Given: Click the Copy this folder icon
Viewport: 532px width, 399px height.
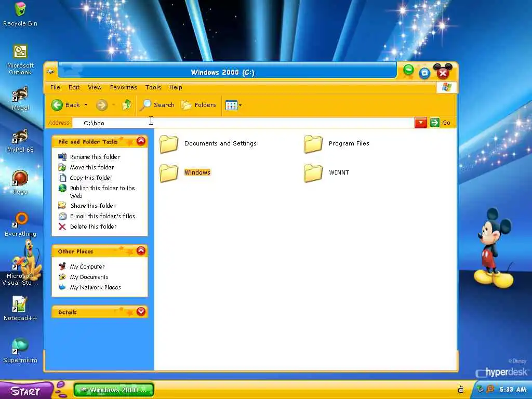Looking at the screenshot, I should pyautogui.click(x=62, y=178).
